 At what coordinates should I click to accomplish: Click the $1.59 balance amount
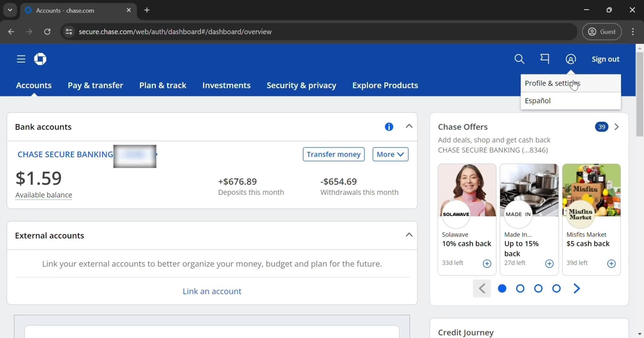(x=38, y=178)
